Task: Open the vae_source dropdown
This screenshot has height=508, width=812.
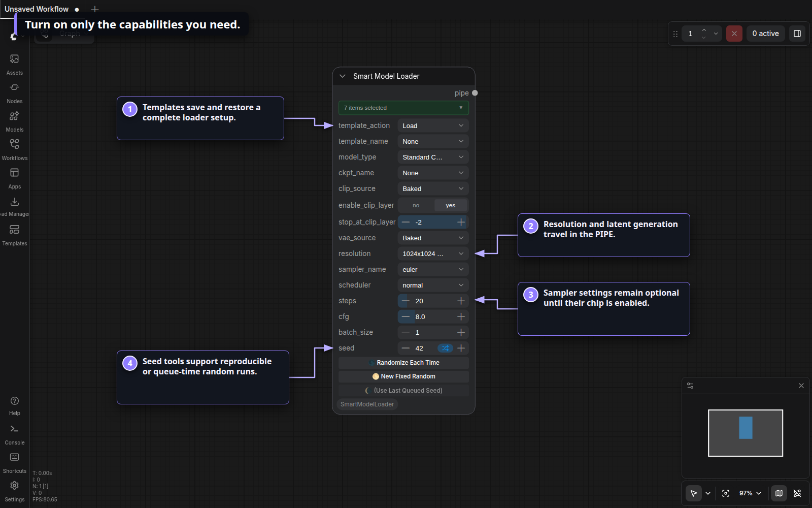Action: pos(433,238)
